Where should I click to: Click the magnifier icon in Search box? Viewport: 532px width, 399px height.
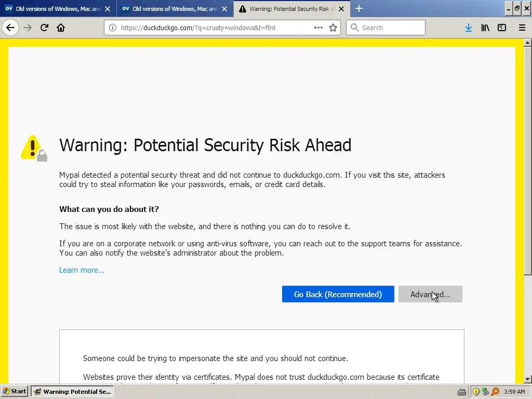354,28
